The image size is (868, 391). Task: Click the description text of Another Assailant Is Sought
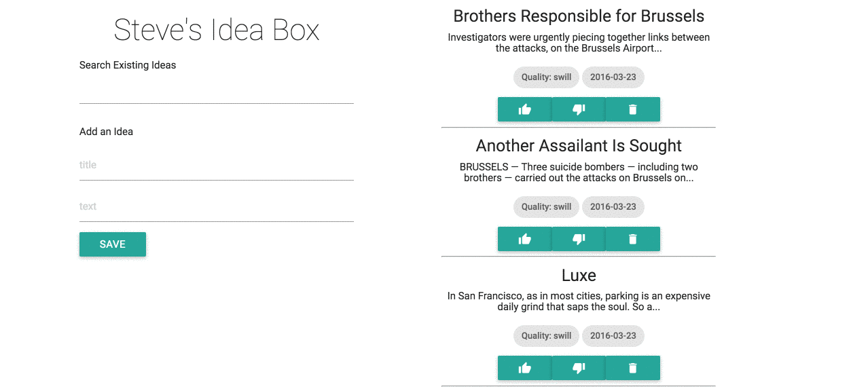(x=578, y=172)
